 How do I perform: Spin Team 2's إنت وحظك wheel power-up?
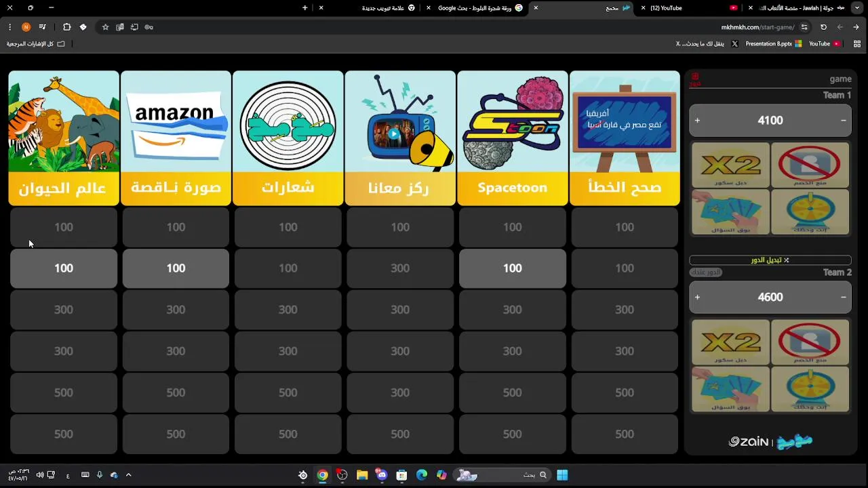coord(810,390)
